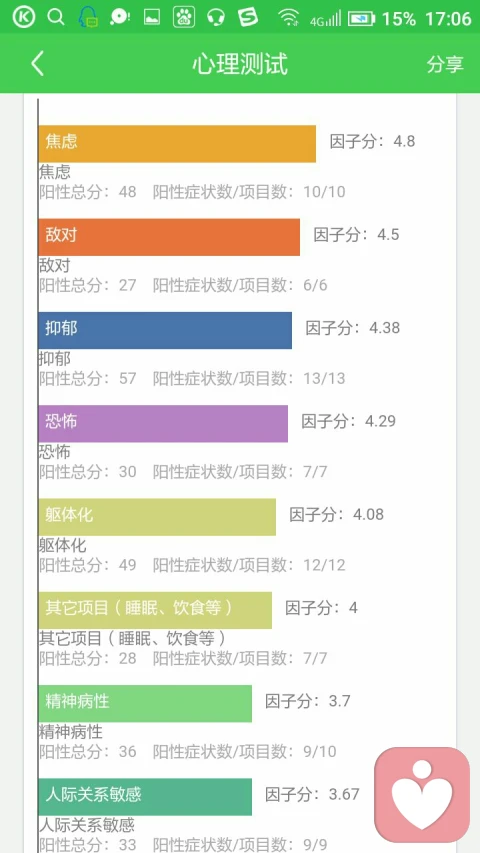The width and height of the screenshot is (480, 853).
Task: Select the red-orange 敌对 bar
Action: coord(169,237)
